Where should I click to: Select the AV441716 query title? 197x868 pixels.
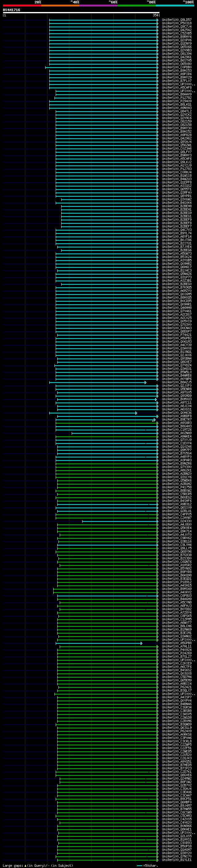coord(11,10)
